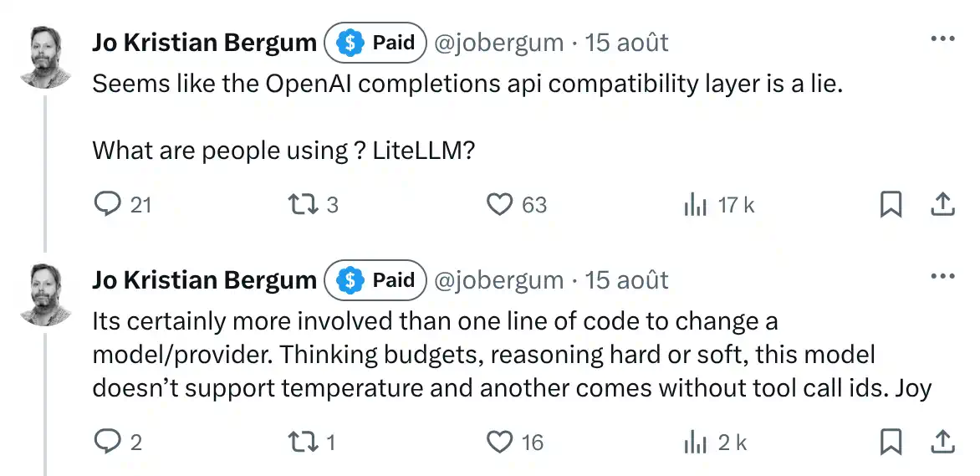980x476 pixels.
Task: View analytics of the 17 k views tweet
Action: click(696, 204)
